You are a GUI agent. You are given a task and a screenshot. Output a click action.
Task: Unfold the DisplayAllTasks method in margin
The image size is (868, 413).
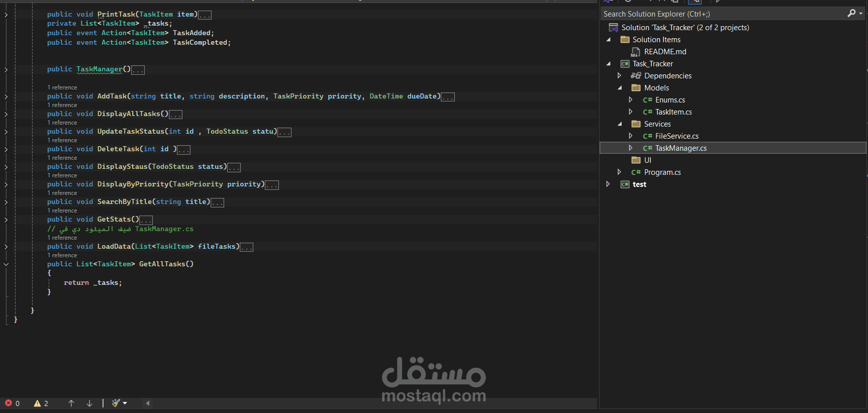[x=6, y=114]
